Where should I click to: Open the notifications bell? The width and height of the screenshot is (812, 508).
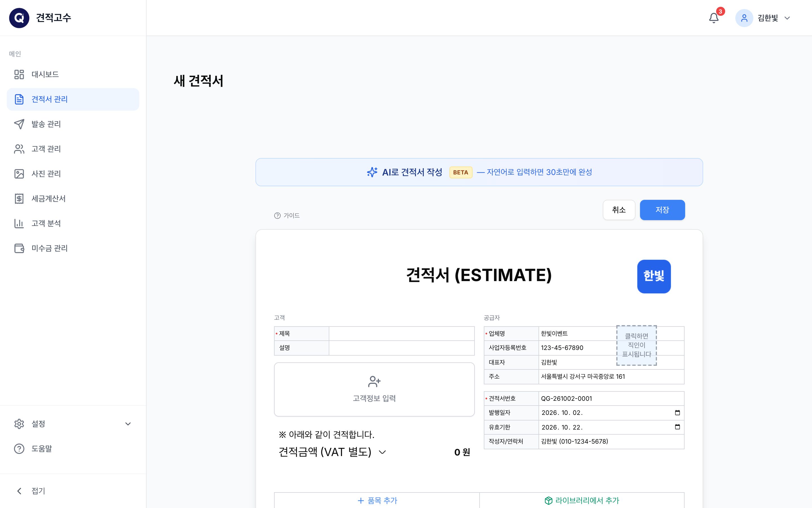coord(714,18)
